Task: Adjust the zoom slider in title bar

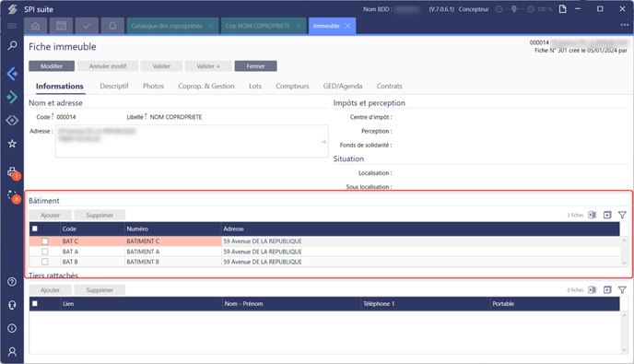Action: click(514, 9)
